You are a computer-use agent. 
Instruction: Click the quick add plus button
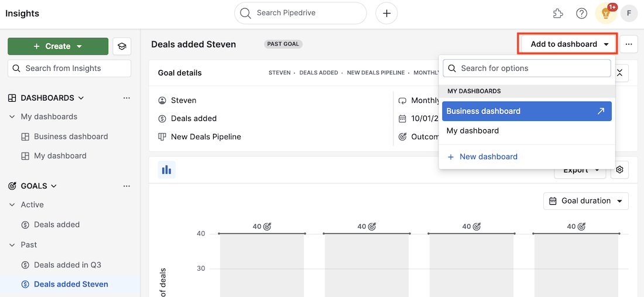coord(386,13)
